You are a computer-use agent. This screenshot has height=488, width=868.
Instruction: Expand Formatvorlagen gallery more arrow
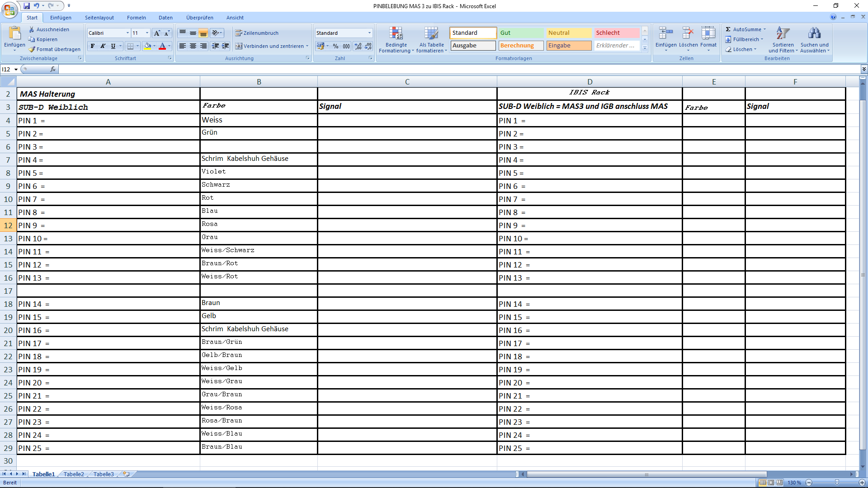click(x=645, y=48)
